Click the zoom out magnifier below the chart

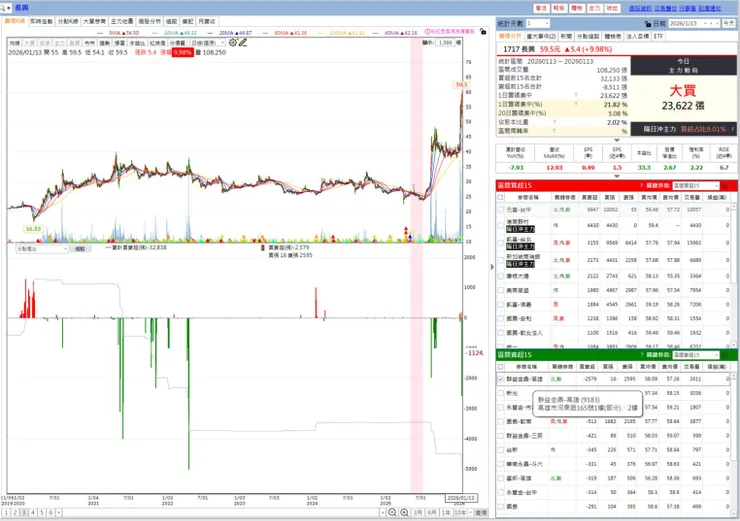point(392,513)
